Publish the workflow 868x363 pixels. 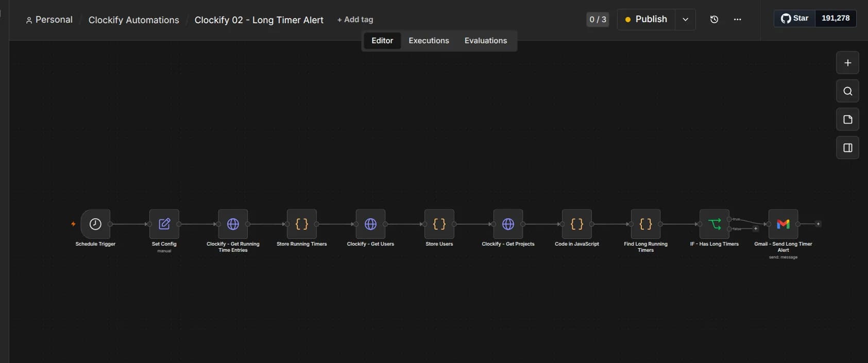[x=646, y=20]
